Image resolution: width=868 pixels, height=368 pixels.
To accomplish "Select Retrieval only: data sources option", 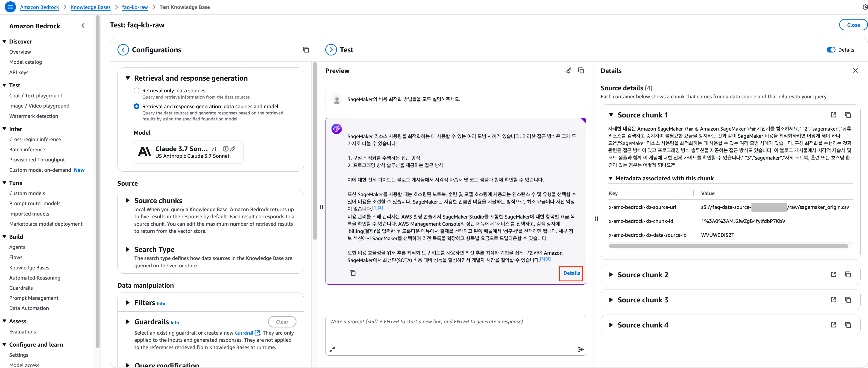I will pos(136,90).
